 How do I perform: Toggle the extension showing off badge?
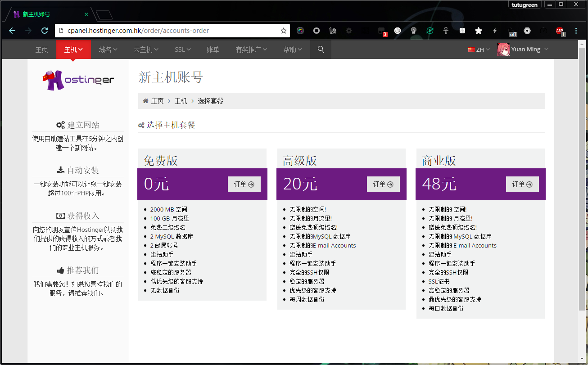point(512,32)
